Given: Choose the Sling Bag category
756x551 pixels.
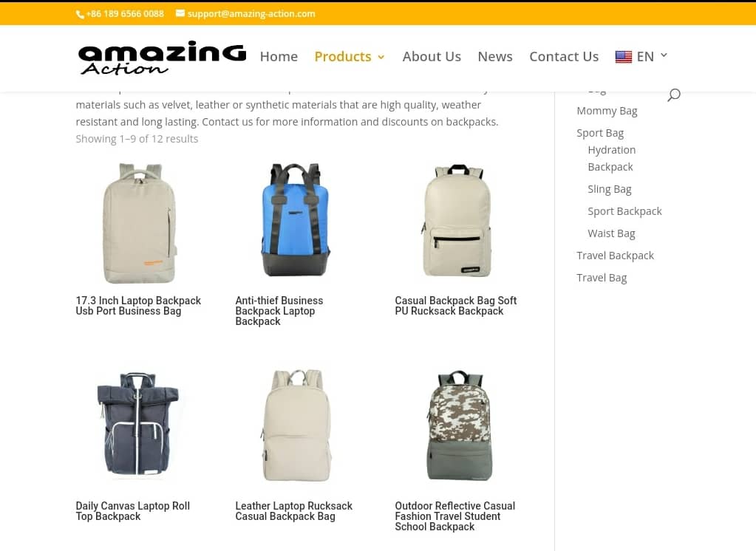Looking at the screenshot, I should 610,189.
